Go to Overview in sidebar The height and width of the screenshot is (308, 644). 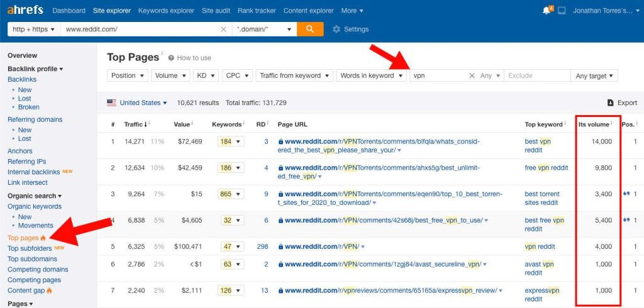click(x=22, y=55)
